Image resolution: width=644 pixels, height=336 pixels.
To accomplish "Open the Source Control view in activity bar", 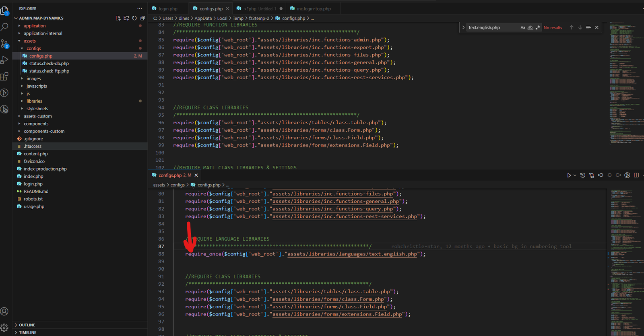I will click(4, 43).
